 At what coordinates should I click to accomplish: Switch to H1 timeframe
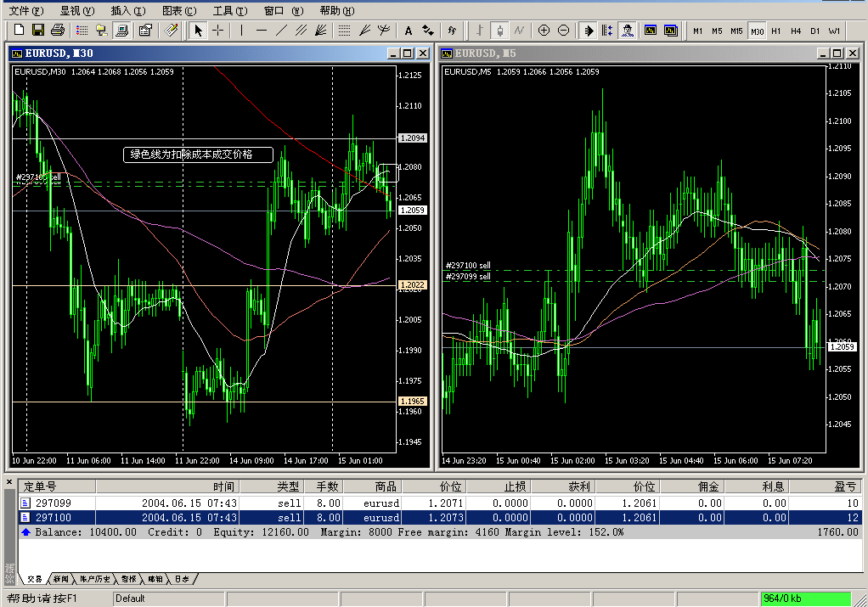(x=776, y=31)
